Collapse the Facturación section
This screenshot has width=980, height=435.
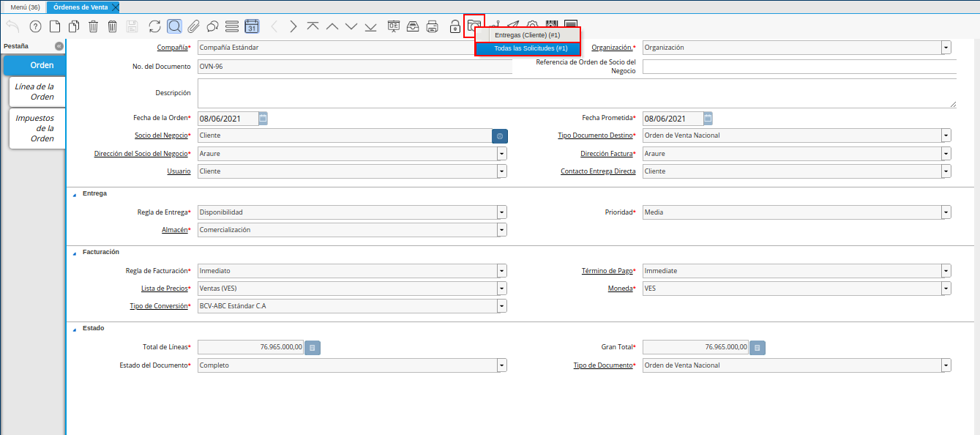point(74,253)
